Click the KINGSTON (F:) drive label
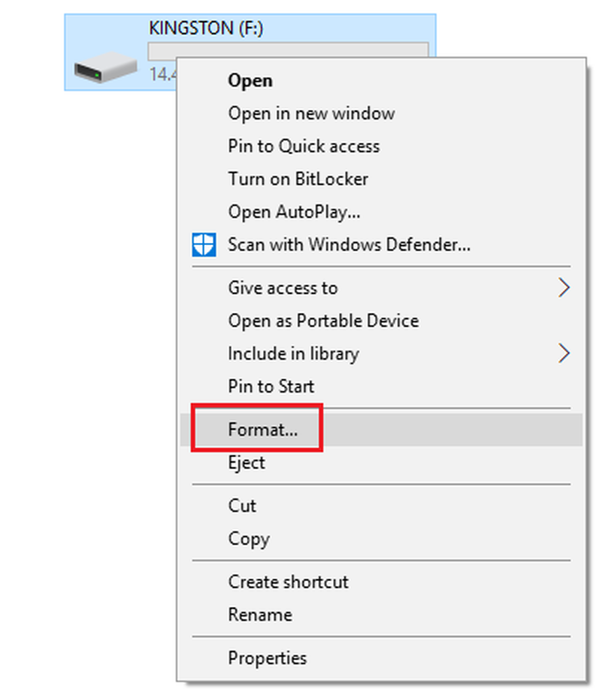 click(206, 28)
